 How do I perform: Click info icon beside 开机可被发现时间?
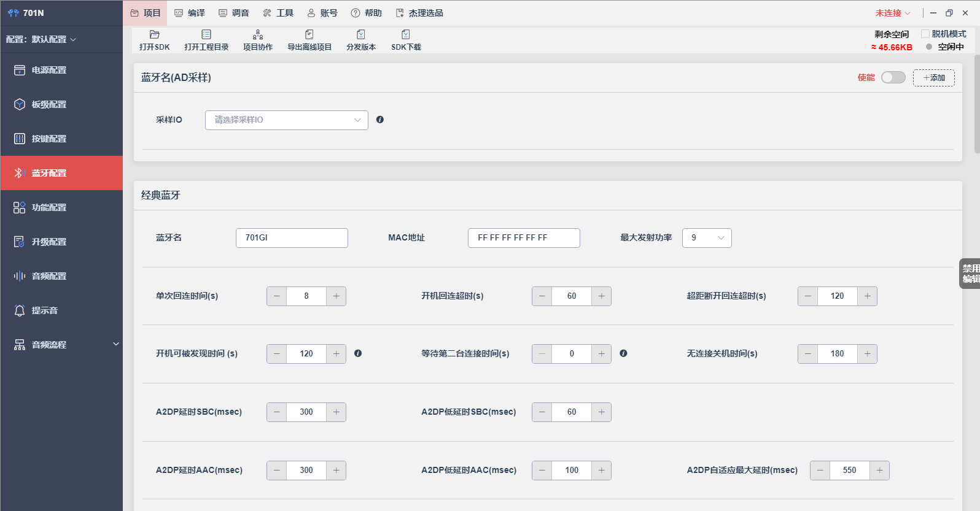point(358,353)
